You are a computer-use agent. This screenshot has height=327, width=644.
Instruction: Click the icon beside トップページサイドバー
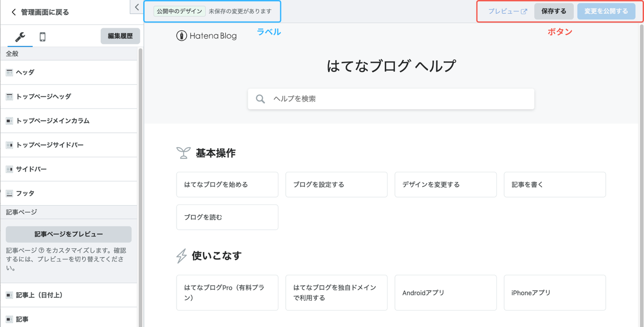click(9, 145)
